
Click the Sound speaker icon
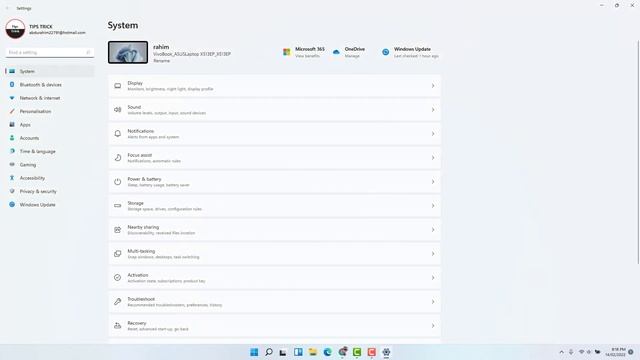coord(118,110)
